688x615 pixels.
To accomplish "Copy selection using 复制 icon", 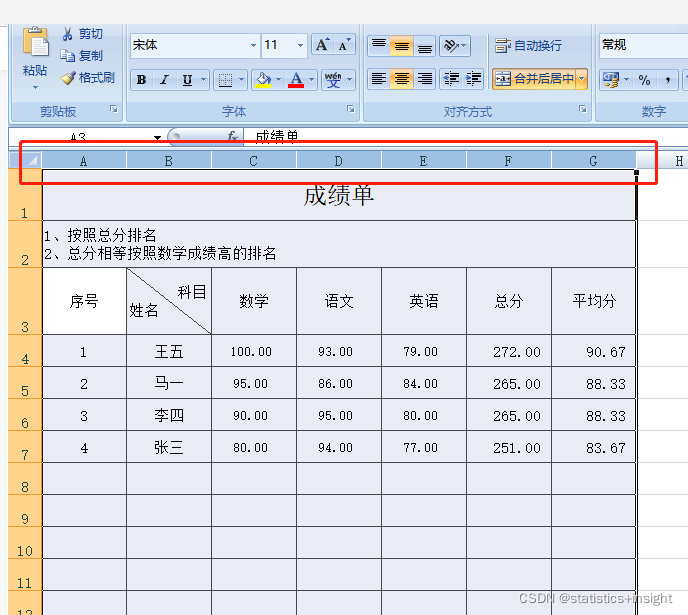I will click(68, 56).
